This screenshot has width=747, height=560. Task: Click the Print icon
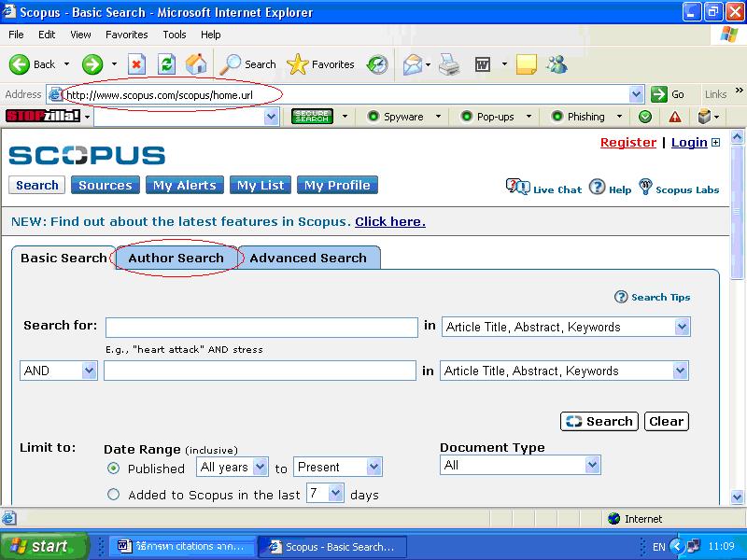pos(449,64)
